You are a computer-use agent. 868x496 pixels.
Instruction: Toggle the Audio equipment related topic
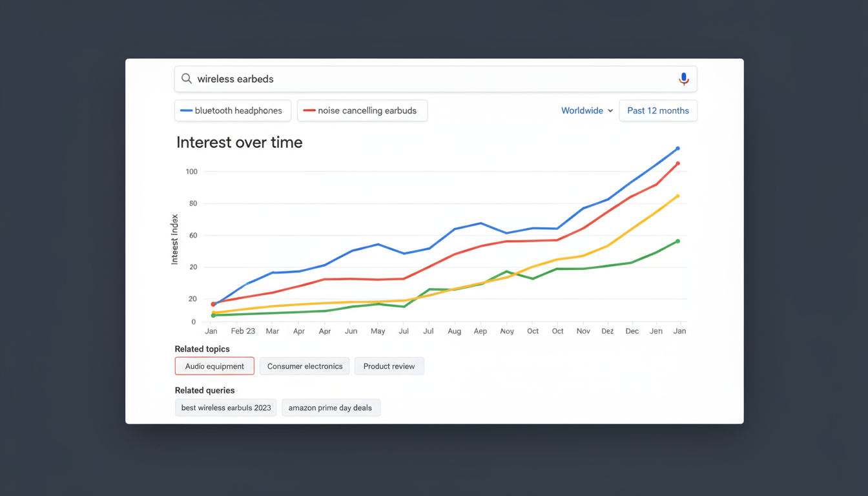(214, 366)
